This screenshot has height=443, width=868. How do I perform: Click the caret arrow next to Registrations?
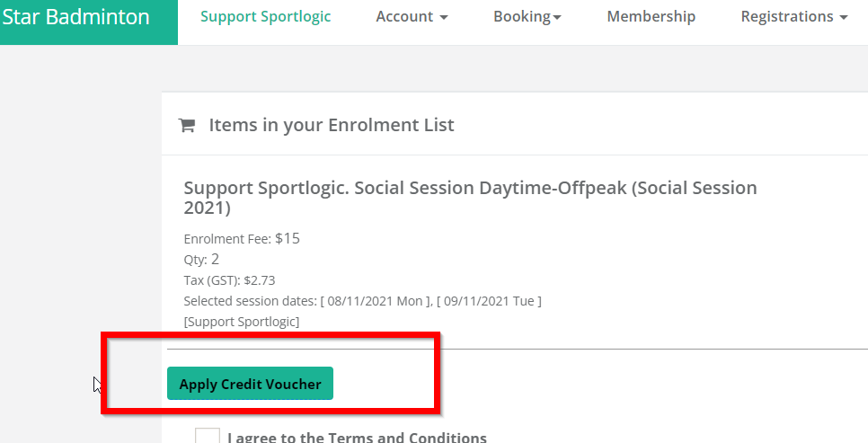(x=844, y=18)
